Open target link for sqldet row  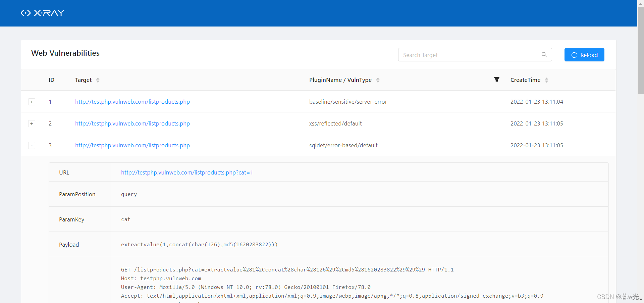pos(132,145)
